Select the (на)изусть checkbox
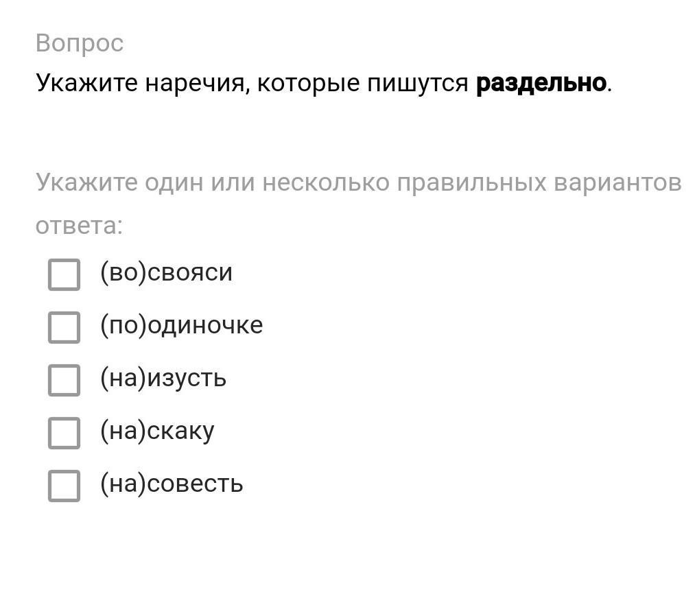Image resolution: width=695 pixels, height=616 pixels. pos(64,380)
